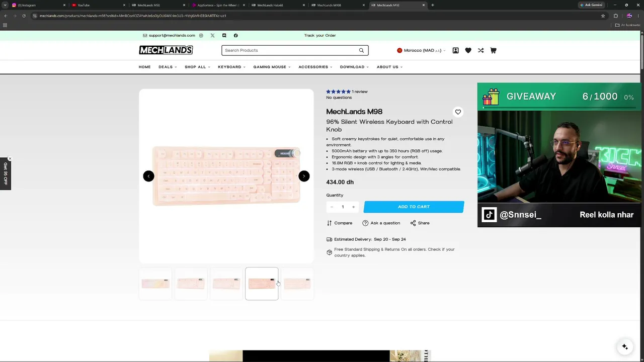This screenshot has width=644, height=362.
Task: Click the support@mechlands.com email link
Action: [x=169, y=36]
